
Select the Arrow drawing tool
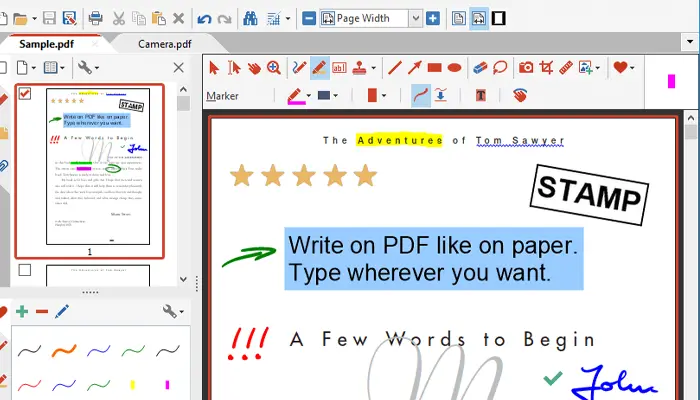414,68
